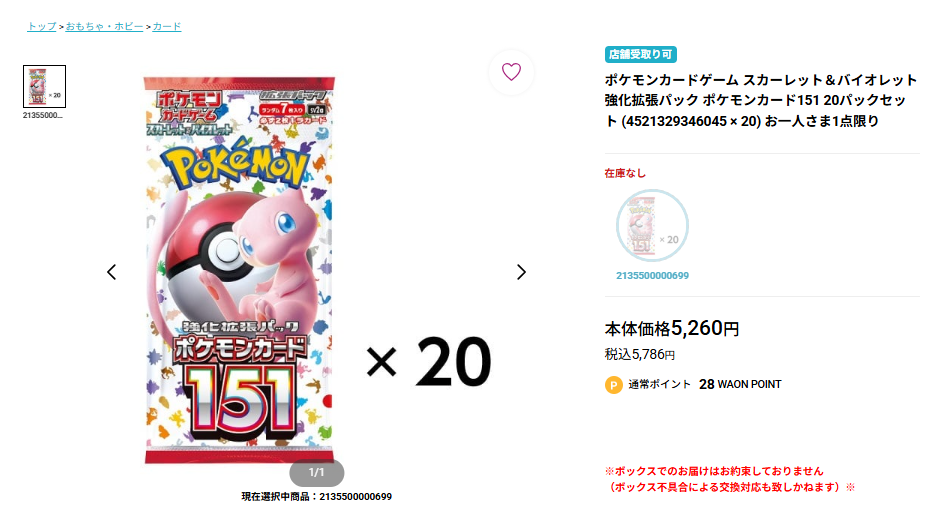Click the orange P point icon

[x=613, y=385]
